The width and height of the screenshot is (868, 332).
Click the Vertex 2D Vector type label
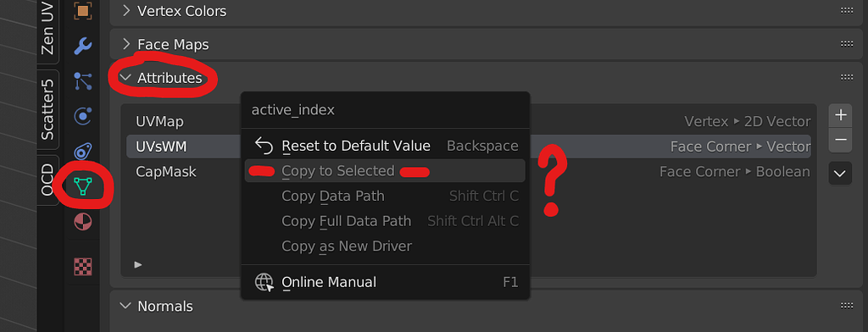pos(748,121)
